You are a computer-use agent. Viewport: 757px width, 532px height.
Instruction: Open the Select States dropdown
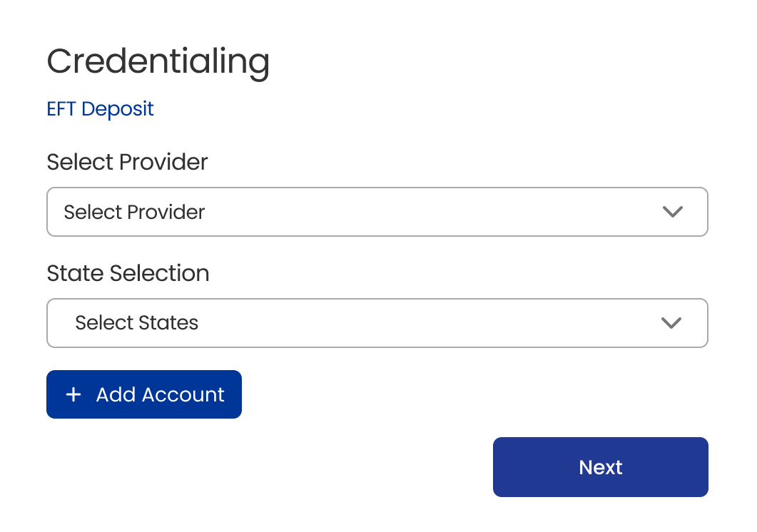377,323
